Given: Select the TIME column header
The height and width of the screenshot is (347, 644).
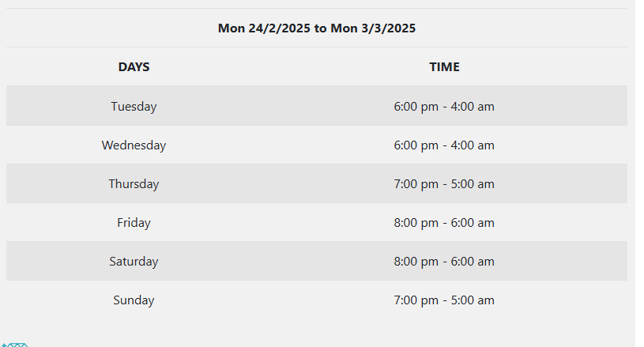Looking at the screenshot, I should click(x=444, y=67).
